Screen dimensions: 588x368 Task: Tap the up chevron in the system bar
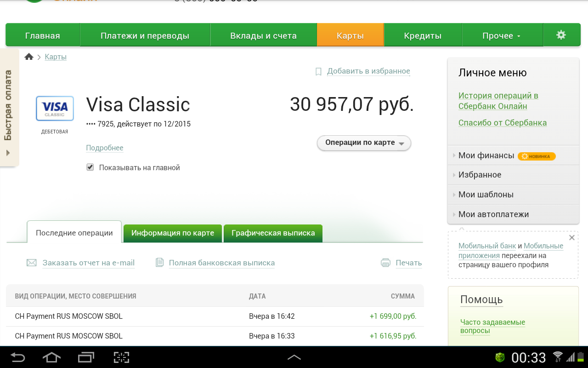click(x=294, y=357)
